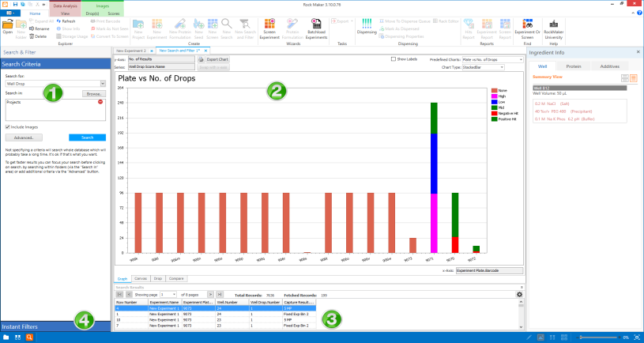Viewport: 644px width, 343px height.
Task: Remove the Projects entry with red icon
Action: (100, 103)
